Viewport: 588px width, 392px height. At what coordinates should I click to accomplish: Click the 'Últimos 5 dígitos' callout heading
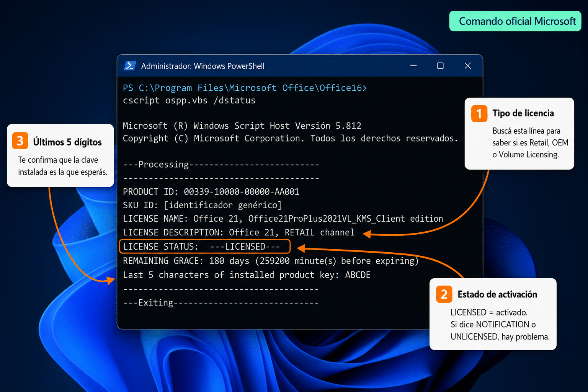pos(67,142)
